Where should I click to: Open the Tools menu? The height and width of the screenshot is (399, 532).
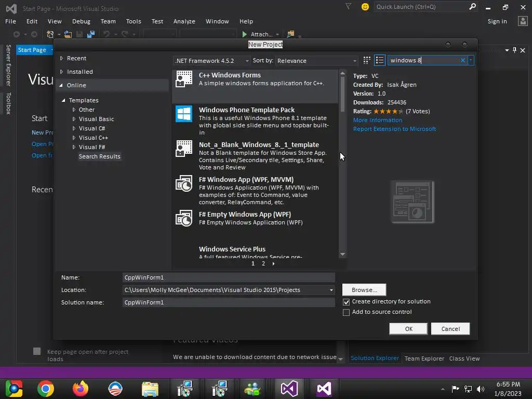[134, 21]
